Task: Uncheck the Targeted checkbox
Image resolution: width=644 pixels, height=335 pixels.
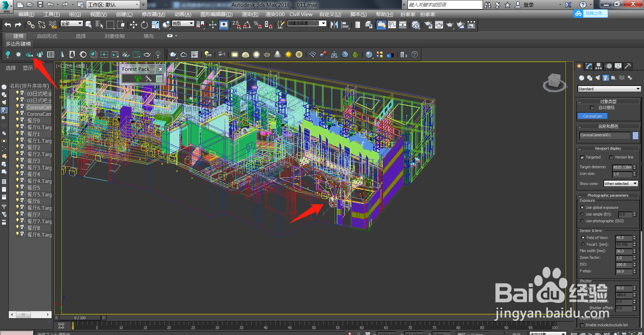Action: coord(582,157)
